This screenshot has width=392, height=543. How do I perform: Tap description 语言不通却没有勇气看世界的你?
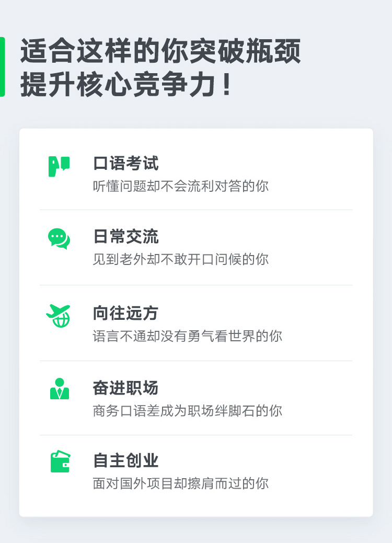[x=187, y=336]
